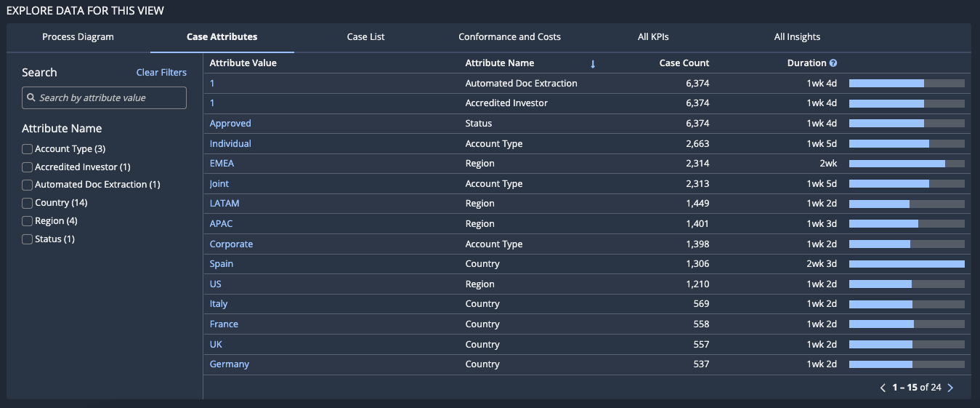The height and width of the screenshot is (408, 980).
Task: Check the Automated Doc Extraction (1) filter
Action: (27, 185)
